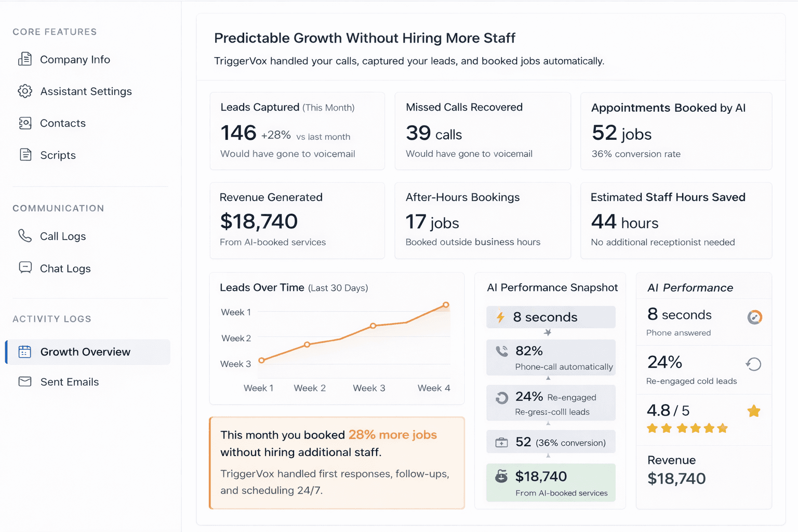Screen dimensions: 798x532
Task: Click the five-star rating row under 4.8/5
Action: [x=686, y=428]
